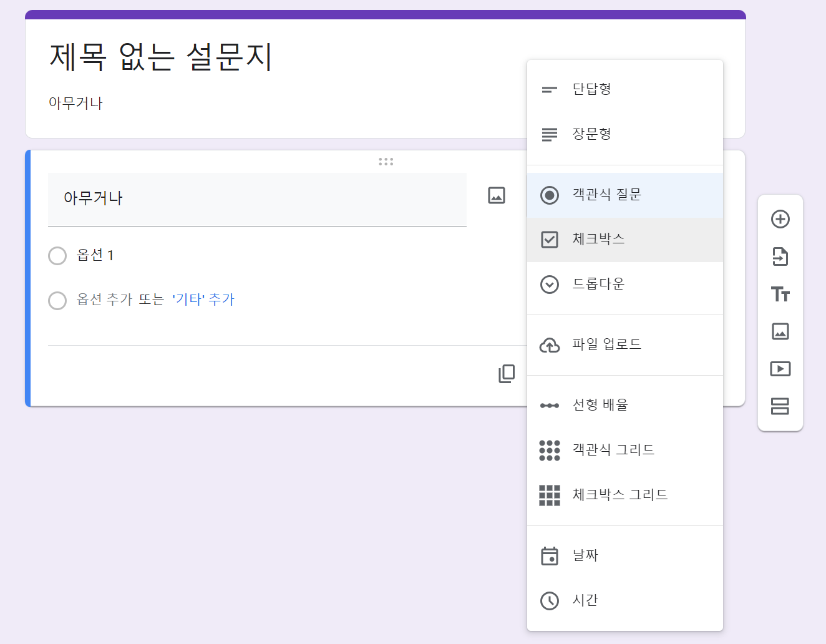This screenshot has height=644, width=826.
Task: Click the linear scale icon
Action: point(550,406)
